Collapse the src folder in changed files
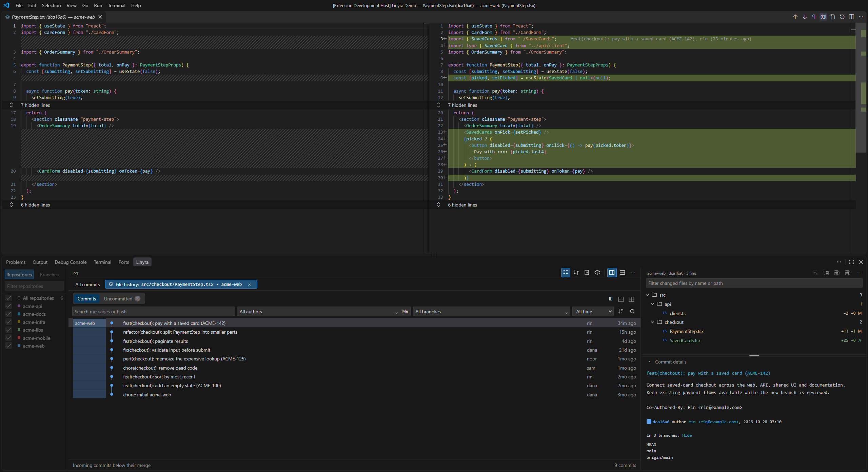868x472 pixels. (647, 295)
